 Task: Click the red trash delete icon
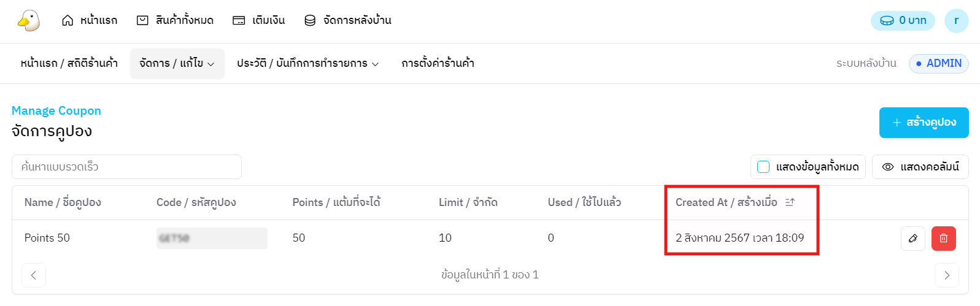(943, 239)
